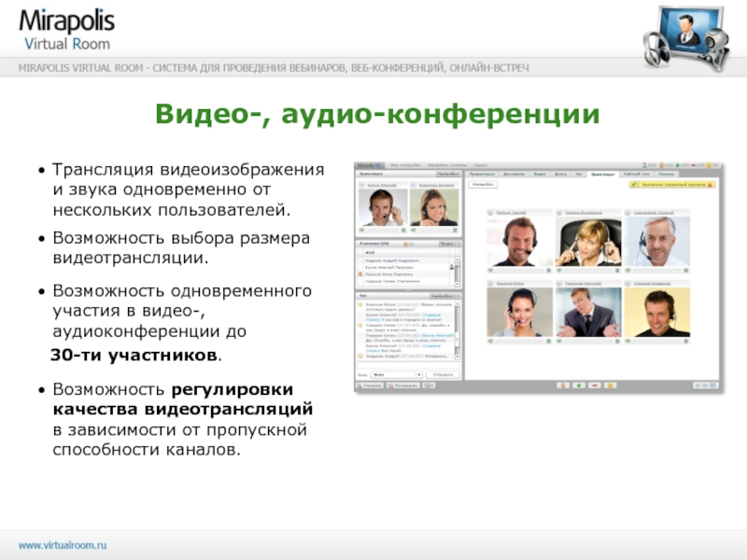Screen dimensions: 747x560
Task: Switch to Презентация tab
Action: 482,175
